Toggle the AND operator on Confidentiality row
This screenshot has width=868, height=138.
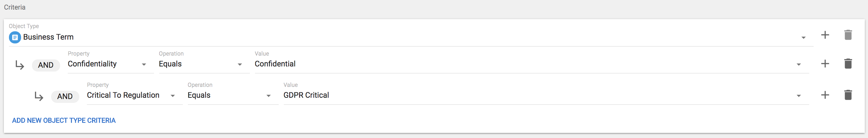pos(46,65)
